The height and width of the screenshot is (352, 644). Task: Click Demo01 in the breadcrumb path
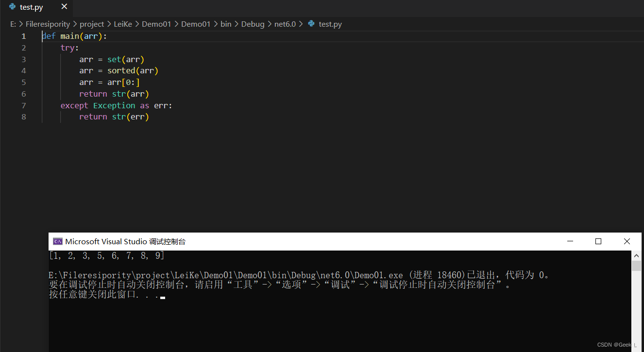tap(156, 24)
